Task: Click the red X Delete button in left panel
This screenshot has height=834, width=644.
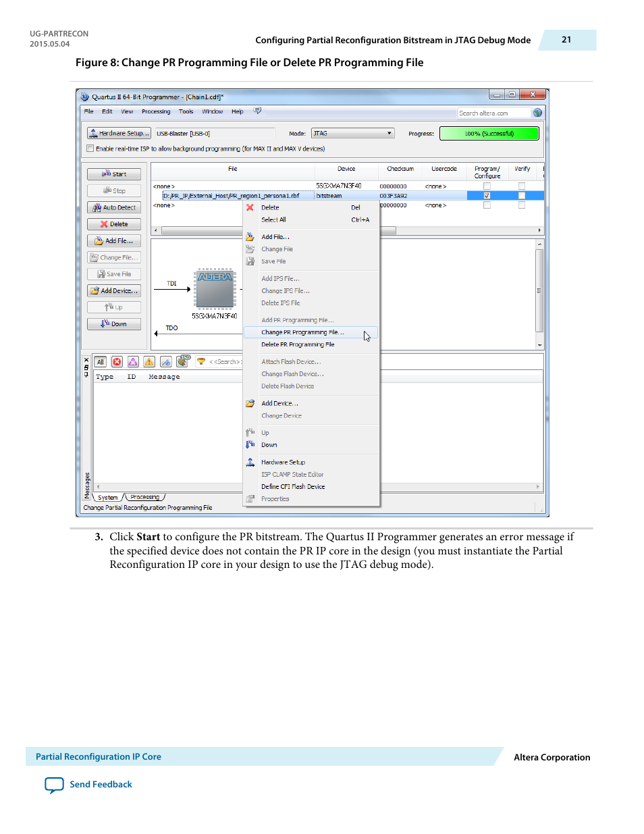Action: tap(114, 224)
